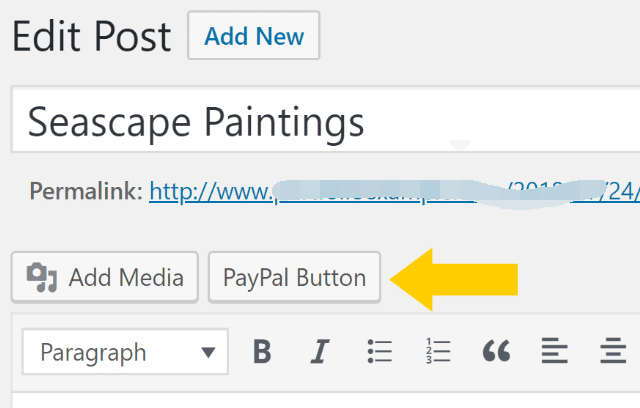Click the Edit Post heading

click(x=91, y=37)
